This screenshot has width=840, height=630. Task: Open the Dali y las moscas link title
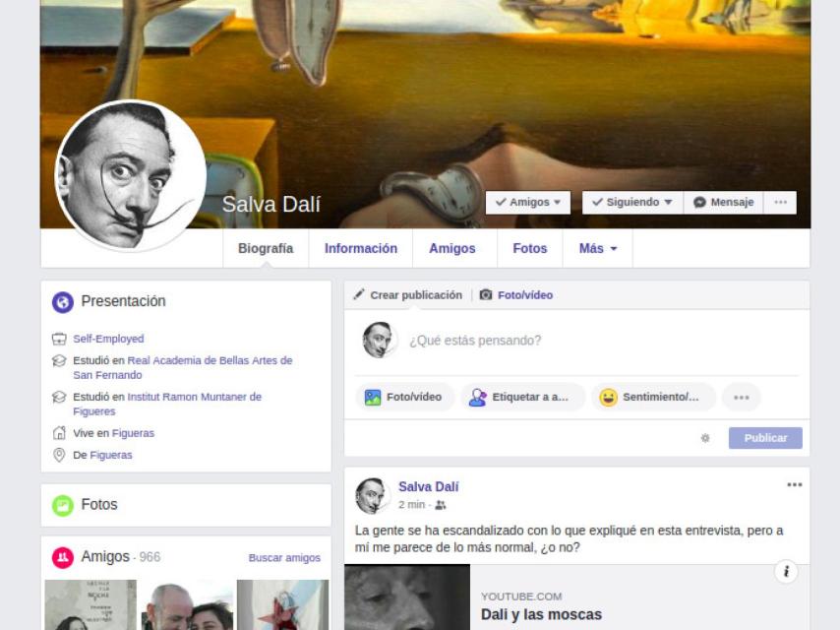(541, 614)
